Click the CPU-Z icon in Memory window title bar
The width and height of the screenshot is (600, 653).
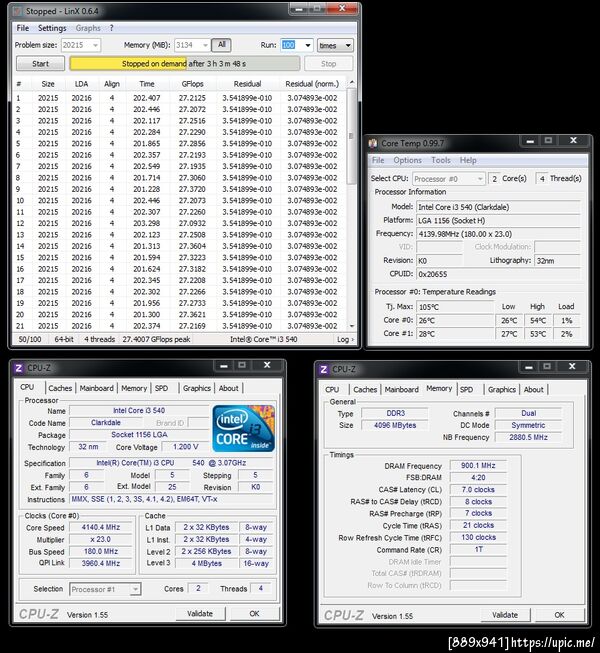click(324, 369)
